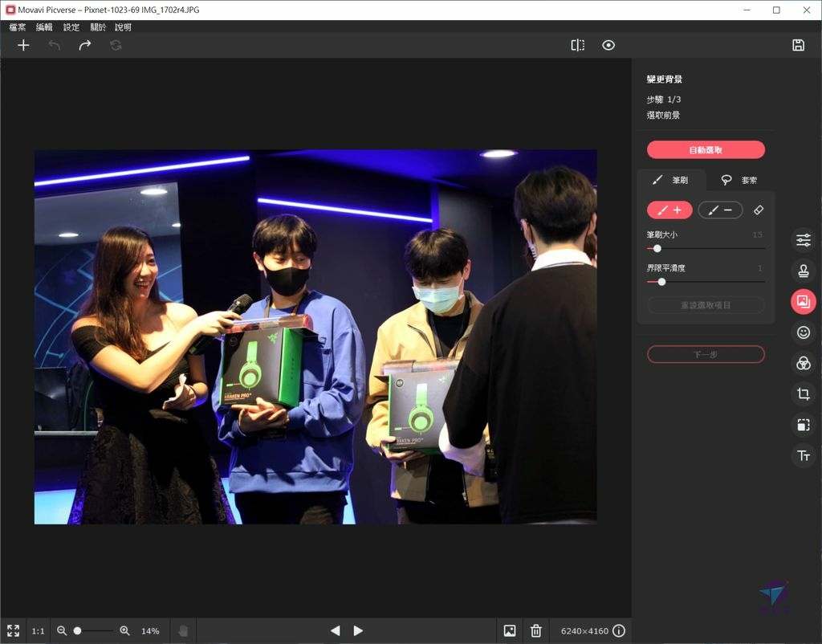Save the image with floppy disk icon
Viewport: 822px width, 644px height.
pos(798,45)
